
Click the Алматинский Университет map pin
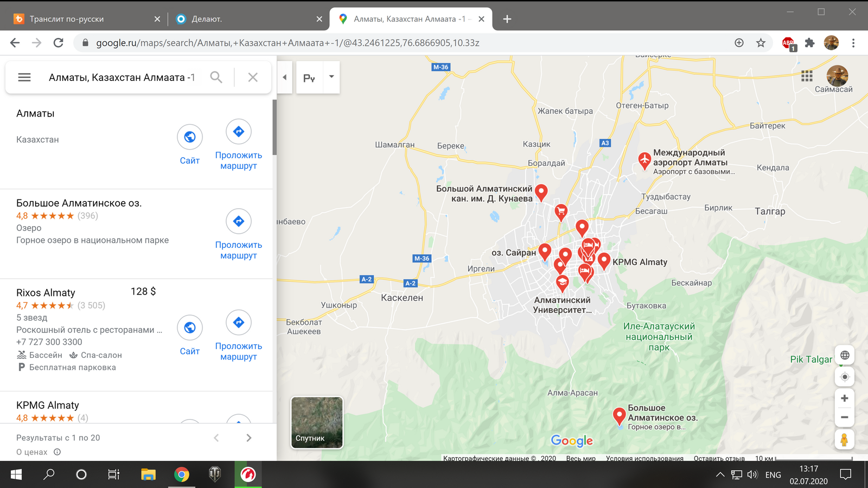click(x=563, y=283)
